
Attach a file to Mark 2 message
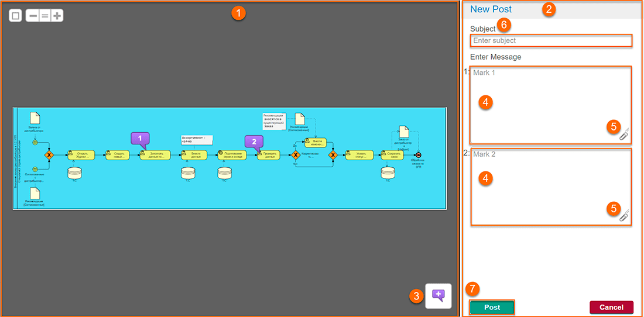click(624, 216)
